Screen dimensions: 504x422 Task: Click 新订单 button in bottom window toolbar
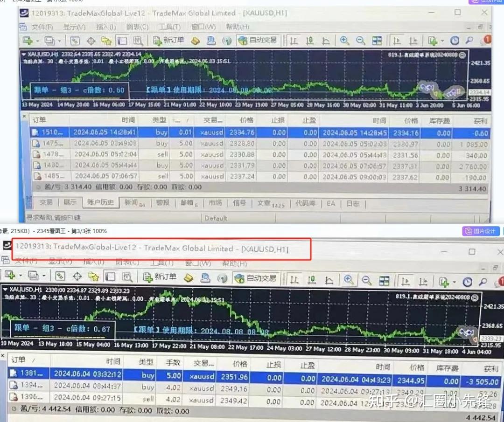[160, 277]
